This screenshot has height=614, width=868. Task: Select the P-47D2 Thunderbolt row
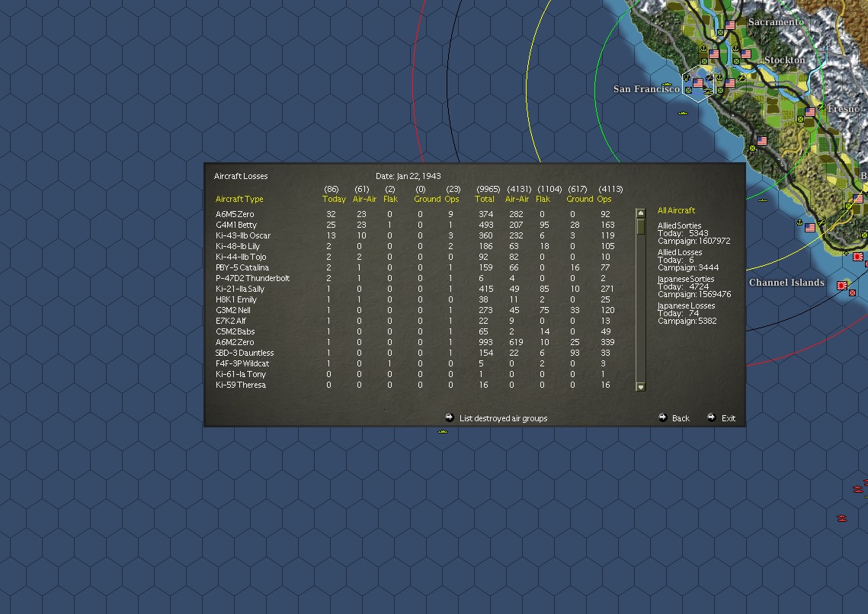(415, 278)
